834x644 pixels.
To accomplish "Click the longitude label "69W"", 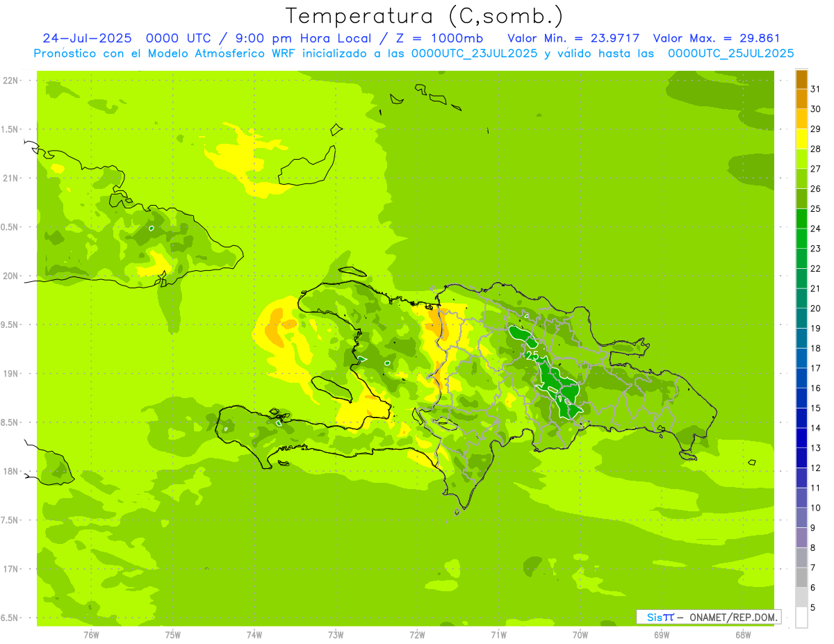I will click(662, 634).
